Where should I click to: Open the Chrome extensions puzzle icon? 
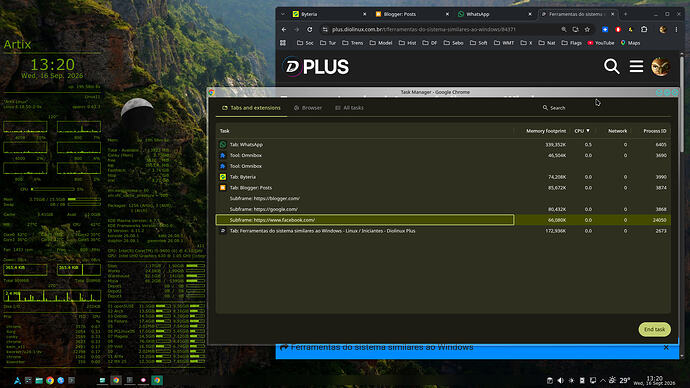(644, 29)
